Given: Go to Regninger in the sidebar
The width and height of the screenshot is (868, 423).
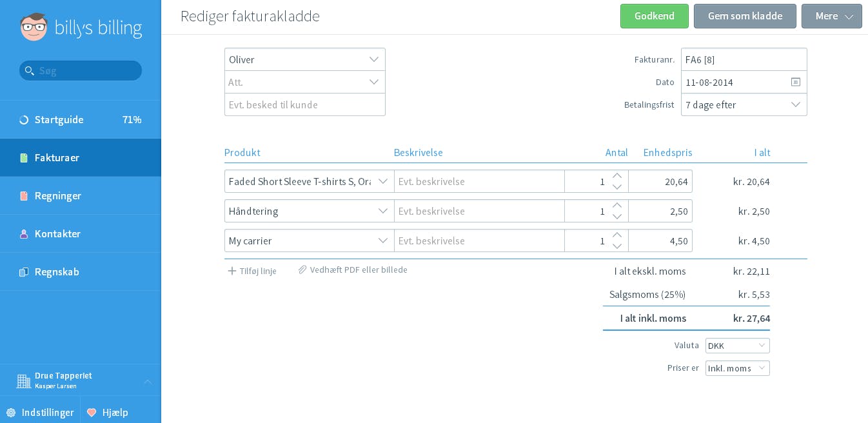Looking at the screenshot, I should (x=81, y=196).
